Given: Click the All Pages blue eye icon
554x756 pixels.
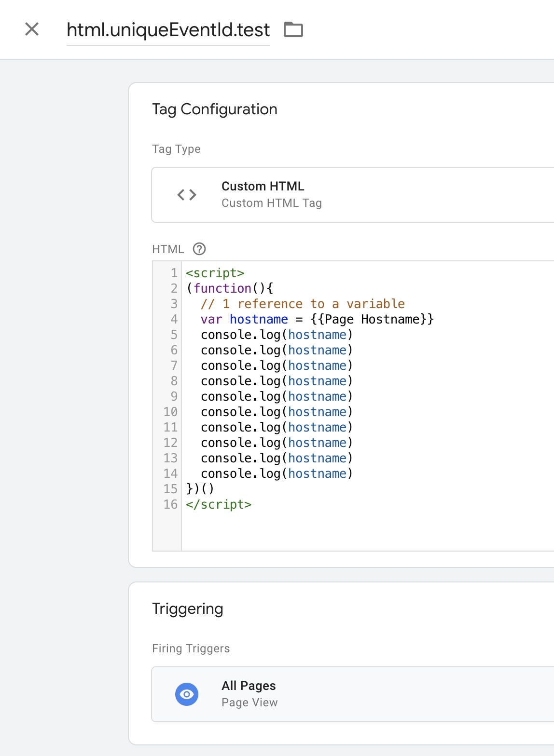Looking at the screenshot, I should tap(187, 694).
